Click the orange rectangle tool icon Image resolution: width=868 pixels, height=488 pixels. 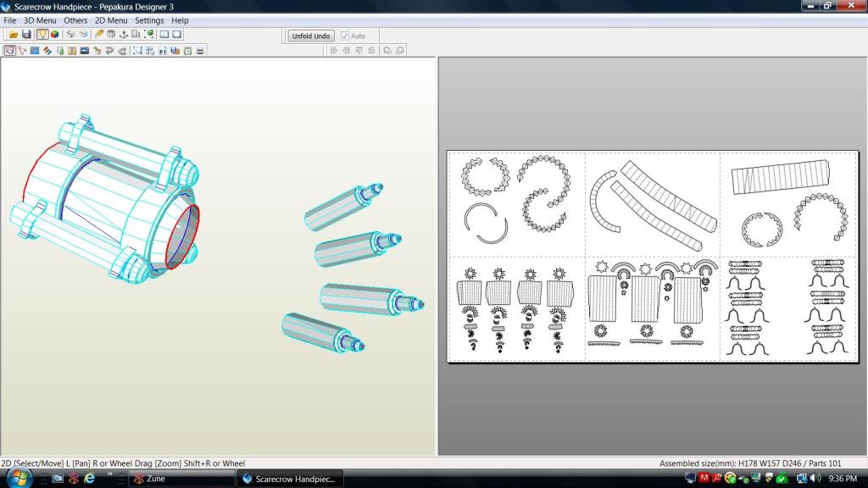pos(72,50)
